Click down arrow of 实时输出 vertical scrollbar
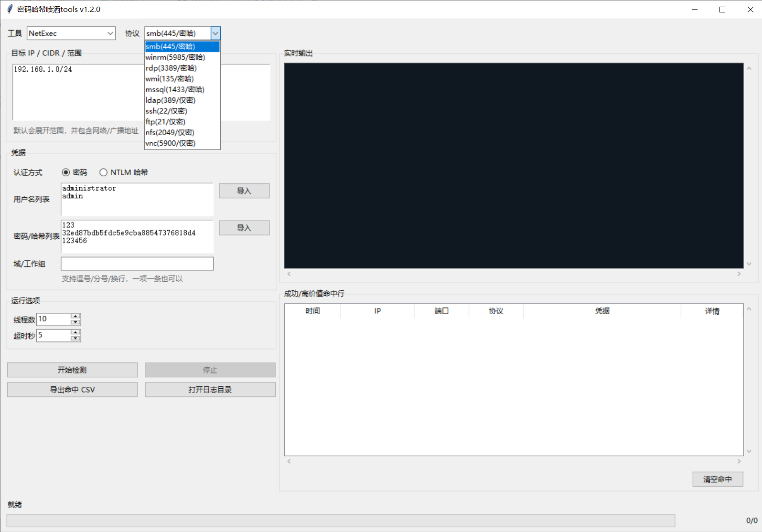The width and height of the screenshot is (762, 532). point(749,264)
